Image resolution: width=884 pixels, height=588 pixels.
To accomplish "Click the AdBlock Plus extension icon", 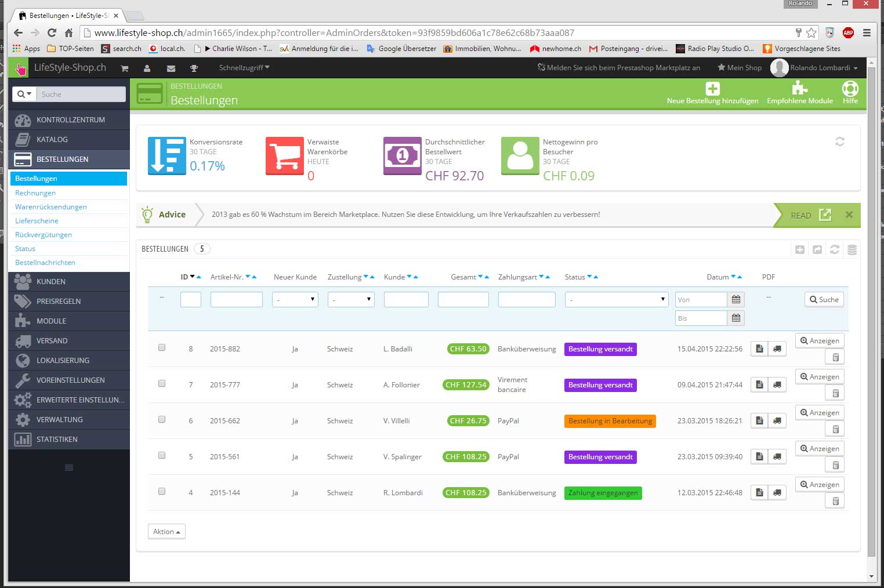I will [x=848, y=33].
